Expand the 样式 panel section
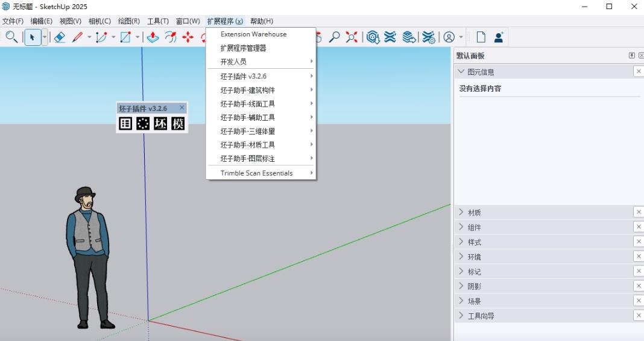644x341 pixels. [461, 242]
